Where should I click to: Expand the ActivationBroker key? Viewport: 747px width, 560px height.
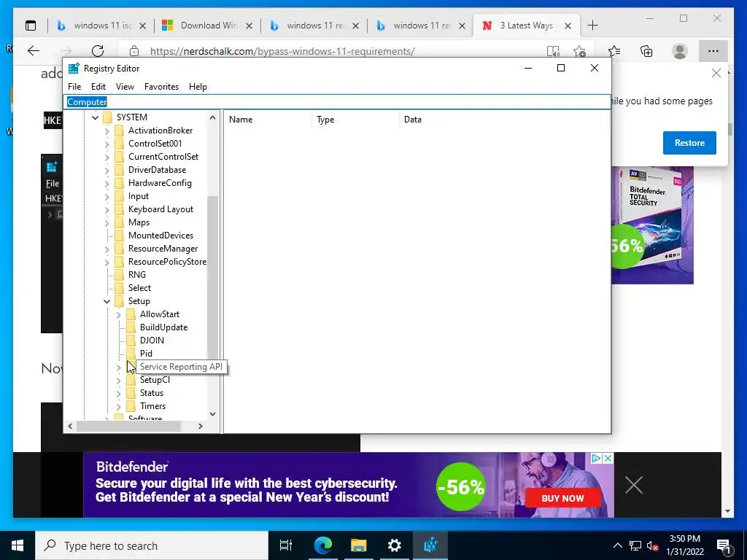tap(107, 131)
